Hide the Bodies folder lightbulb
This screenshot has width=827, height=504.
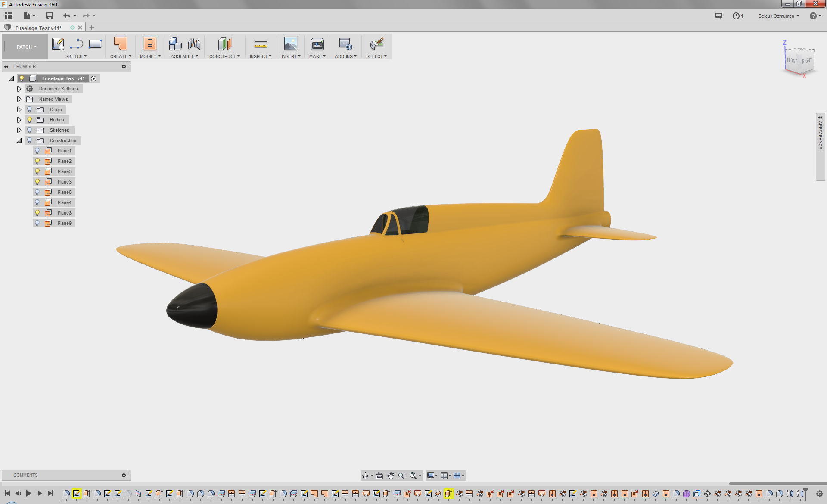30,120
